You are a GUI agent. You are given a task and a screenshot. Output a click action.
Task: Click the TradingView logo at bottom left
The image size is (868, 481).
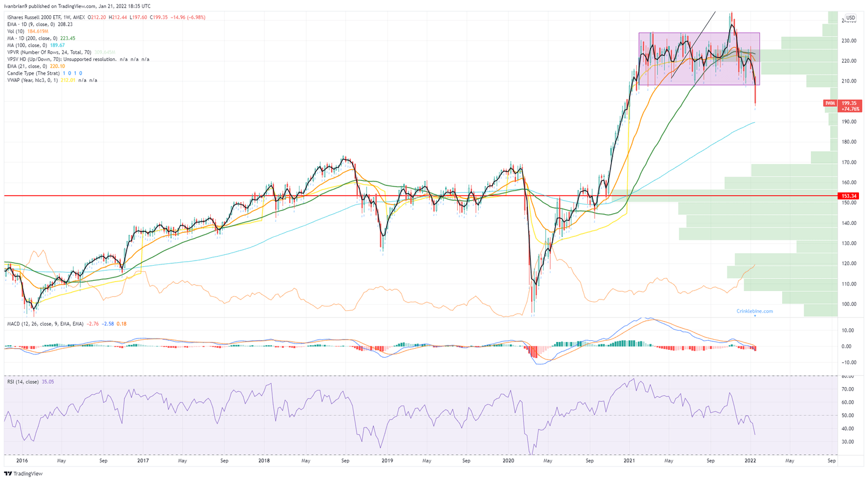pos(23,474)
